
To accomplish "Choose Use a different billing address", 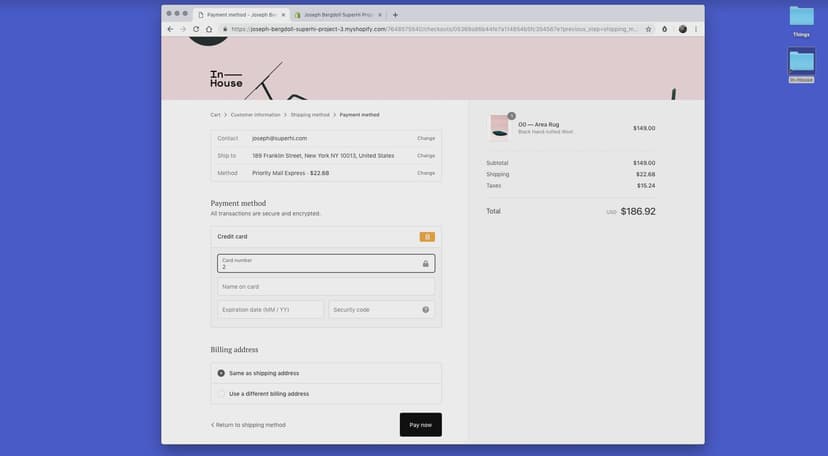I will point(221,394).
